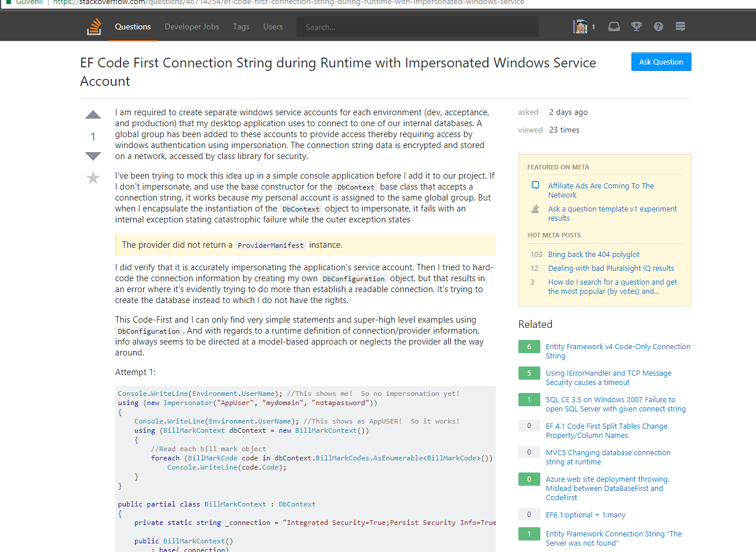Screen dimensions: 756x552
Task: Open the Tags tab
Action: (241, 27)
